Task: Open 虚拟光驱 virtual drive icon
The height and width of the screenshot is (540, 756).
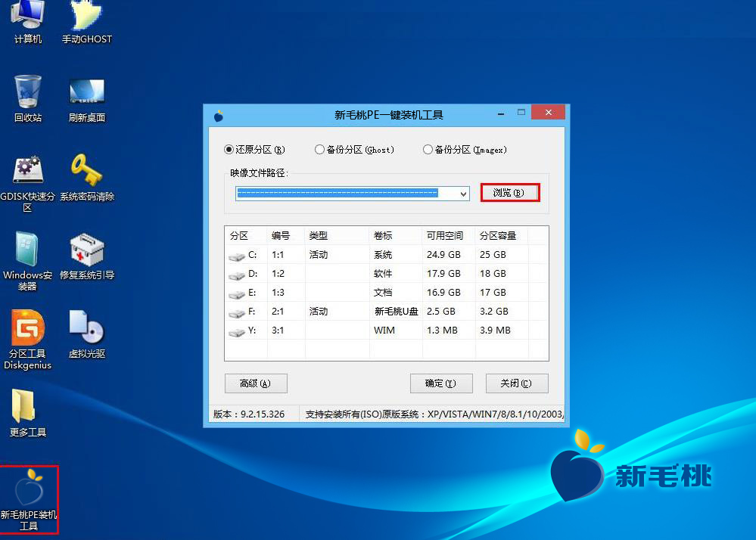Action: click(87, 335)
